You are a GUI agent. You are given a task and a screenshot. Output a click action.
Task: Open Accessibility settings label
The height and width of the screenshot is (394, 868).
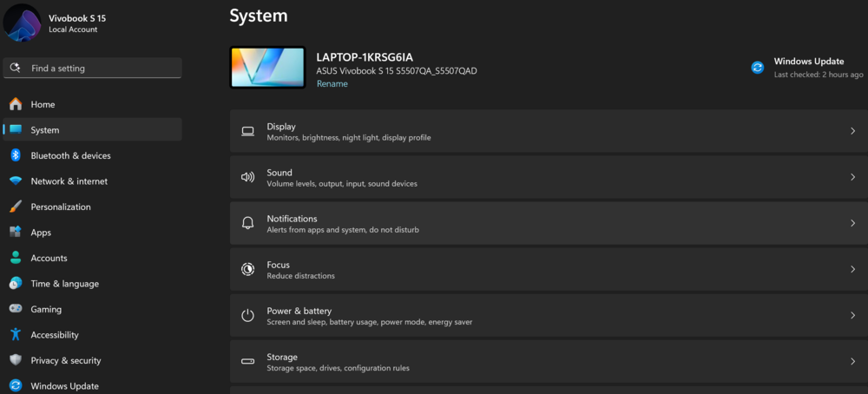(55, 335)
